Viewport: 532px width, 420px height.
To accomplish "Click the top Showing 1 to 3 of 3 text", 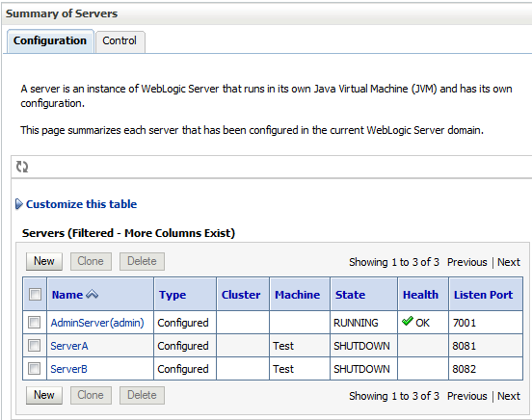I will 394,262.
